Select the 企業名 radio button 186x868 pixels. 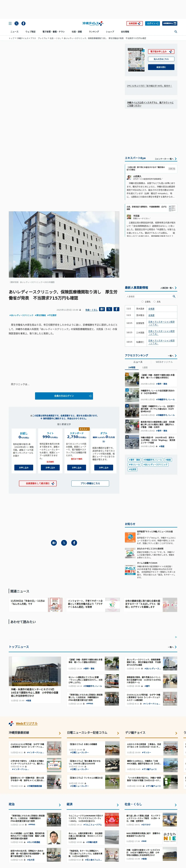(142, 302)
